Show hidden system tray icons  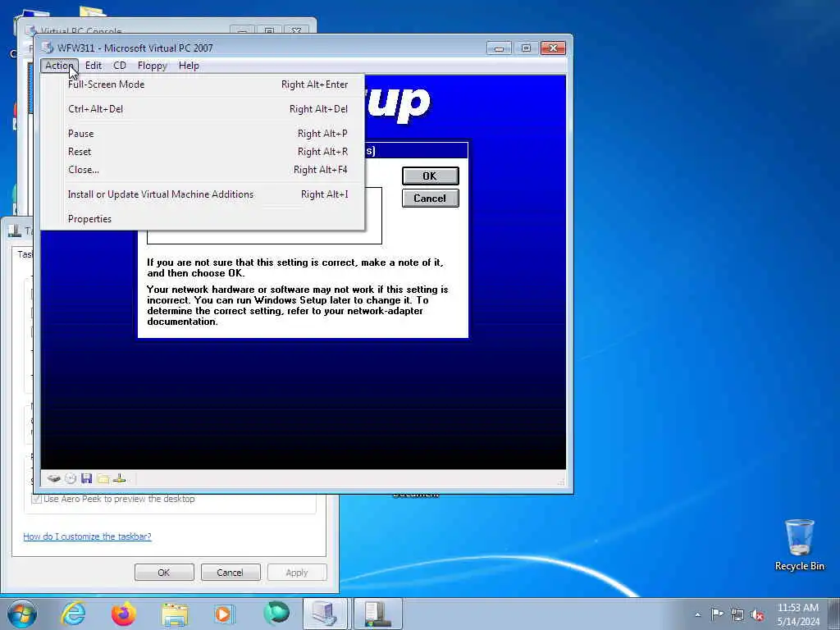(697, 614)
